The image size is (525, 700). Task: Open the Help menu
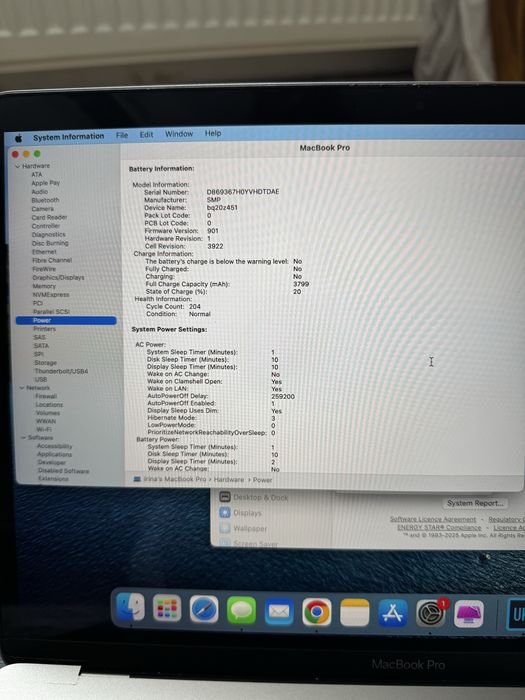coord(213,133)
